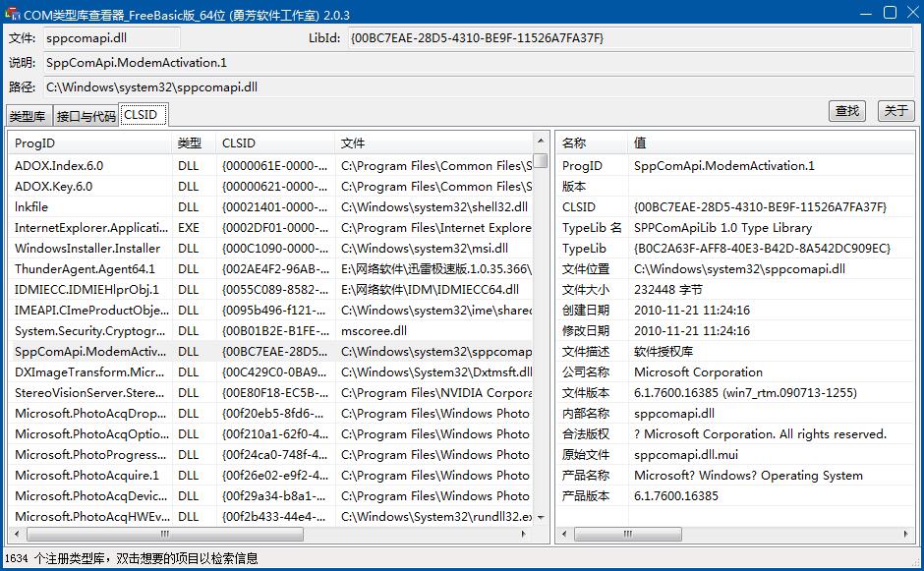Click the 文件 input field showing sppcomapi.dll

coord(113,40)
